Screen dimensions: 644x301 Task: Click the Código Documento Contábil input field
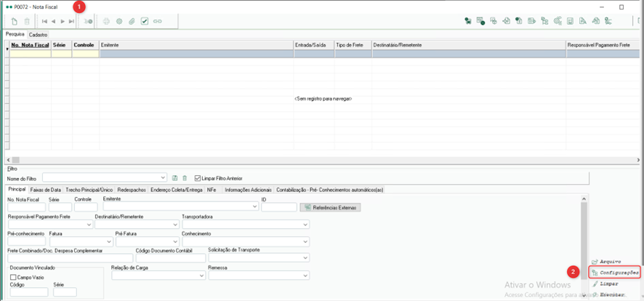(x=170, y=258)
